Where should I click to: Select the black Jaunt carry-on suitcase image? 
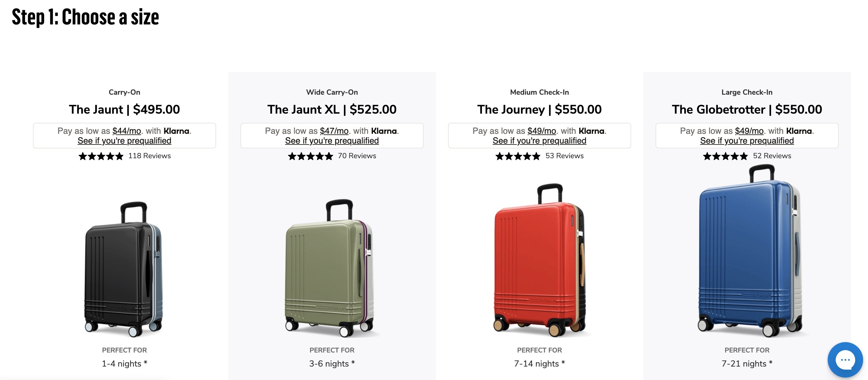pos(124,268)
